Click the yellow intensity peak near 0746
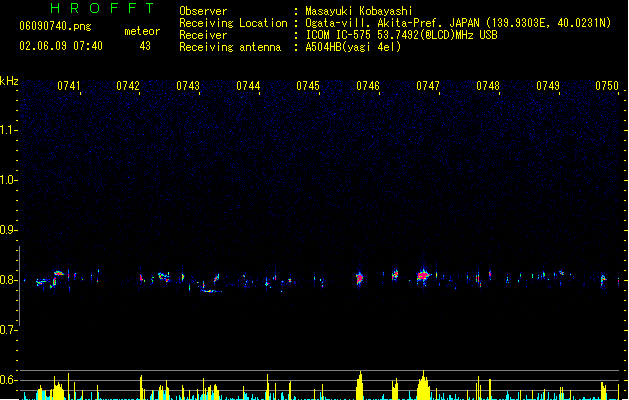The width and height of the screenshot is (629, 400). [x=360, y=386]
